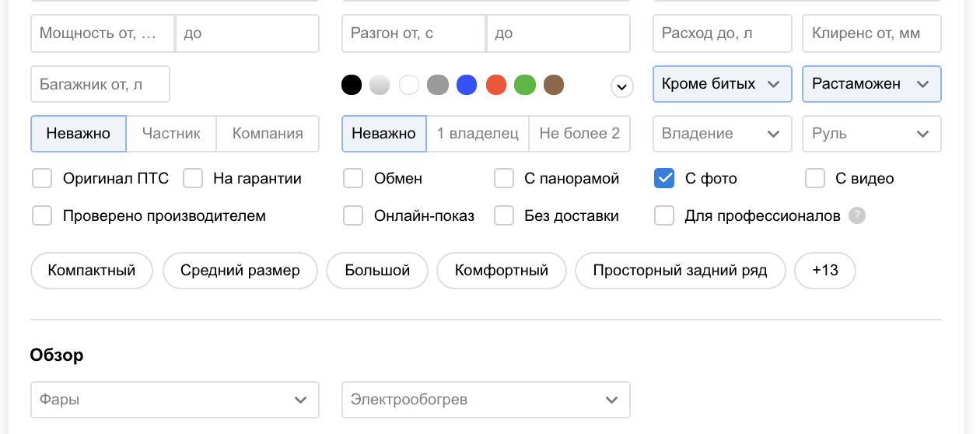
Task: Expand the Руль dropdown
Action: [x=872, y=134]
